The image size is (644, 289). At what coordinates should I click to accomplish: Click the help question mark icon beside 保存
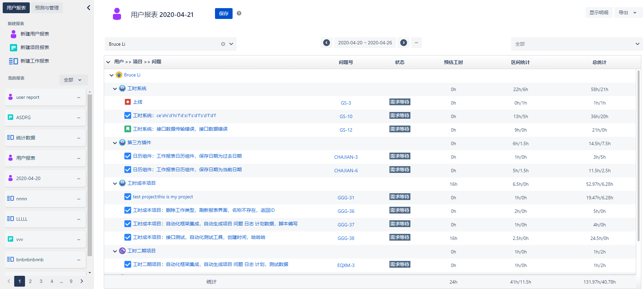click(x=239, y=13)
